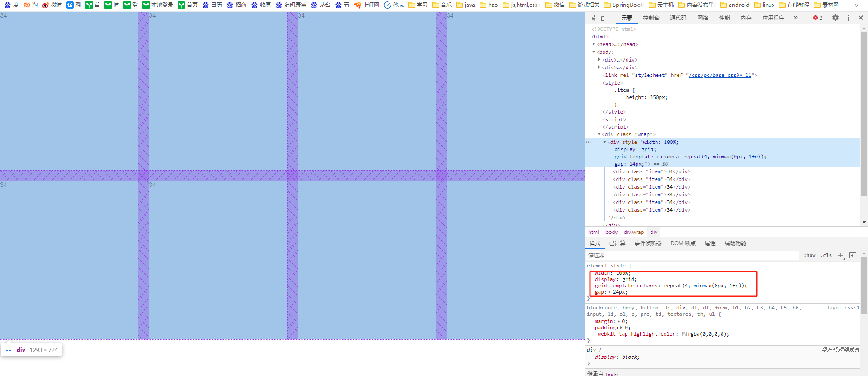Open the SpringBoot bookmark folder
The image size is (868, 376).
point(623,5)
